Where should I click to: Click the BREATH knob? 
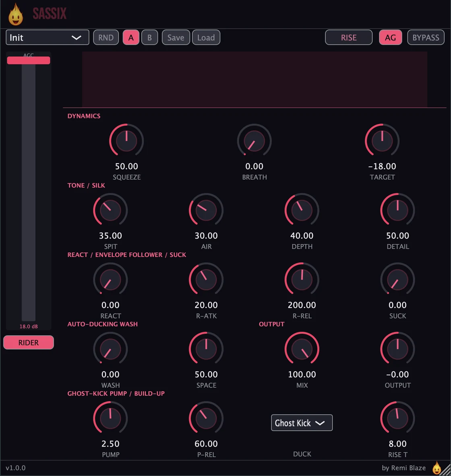tap(254, 141)
